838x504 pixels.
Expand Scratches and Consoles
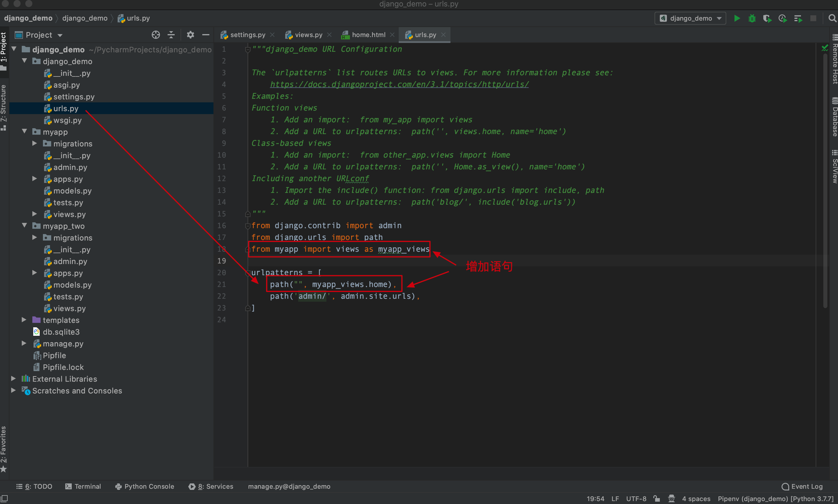[14, 390]
